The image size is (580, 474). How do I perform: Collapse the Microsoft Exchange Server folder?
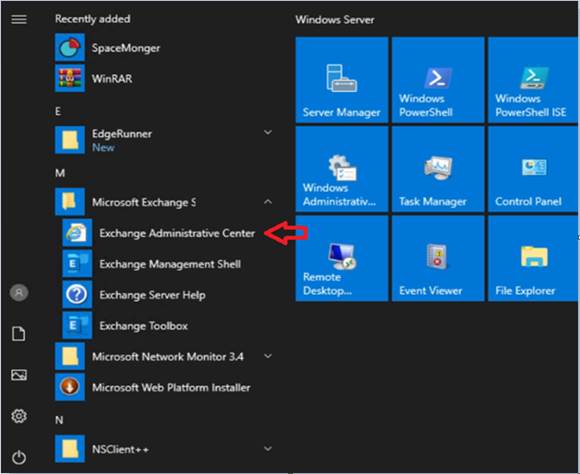point(268,202)
